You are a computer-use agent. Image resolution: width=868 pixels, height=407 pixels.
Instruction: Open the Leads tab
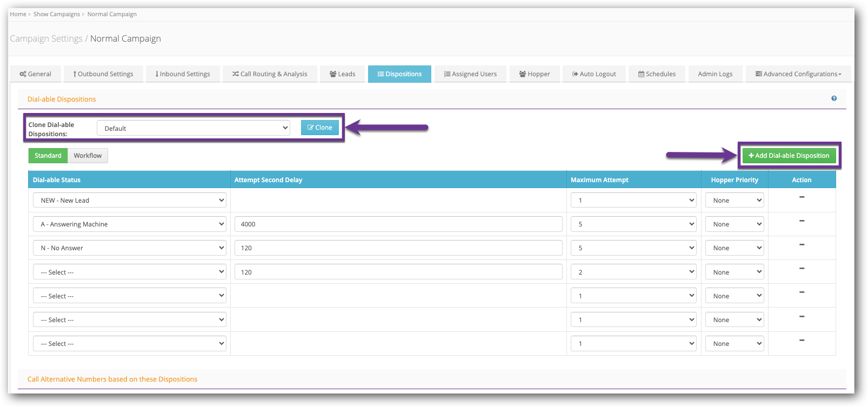click(343, 74)
